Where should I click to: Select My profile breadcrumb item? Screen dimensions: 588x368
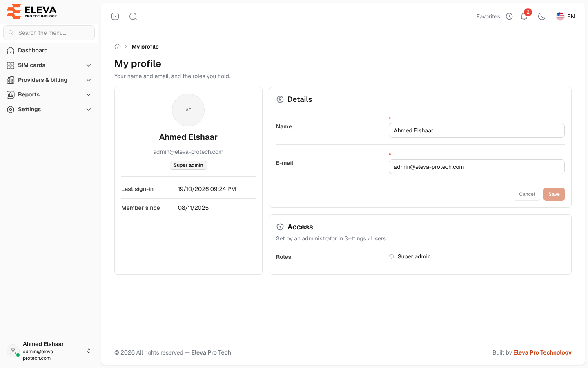tap(145, 47)
